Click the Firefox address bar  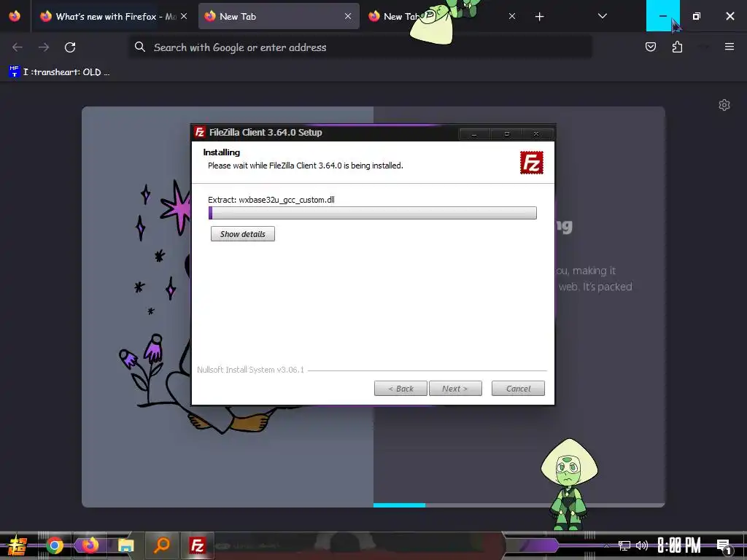point(361,47)
